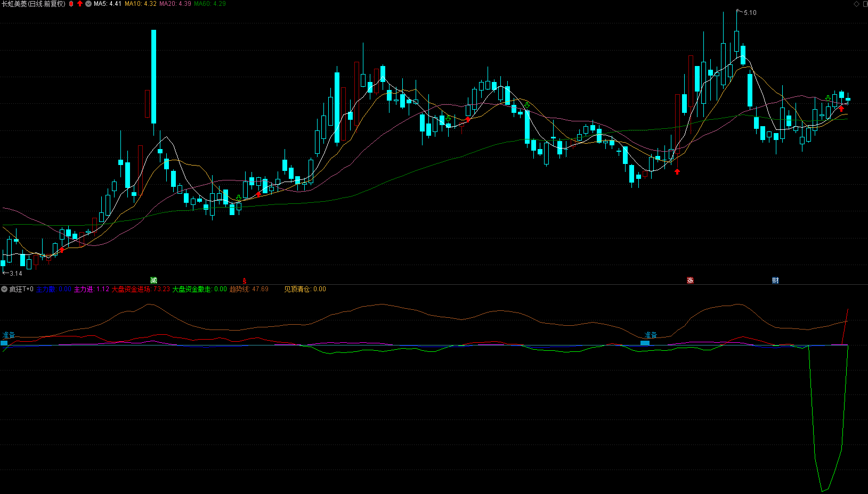The image size is (868, 494).
Task: Click the 趋势线 47.69 label
Action: 249,289
